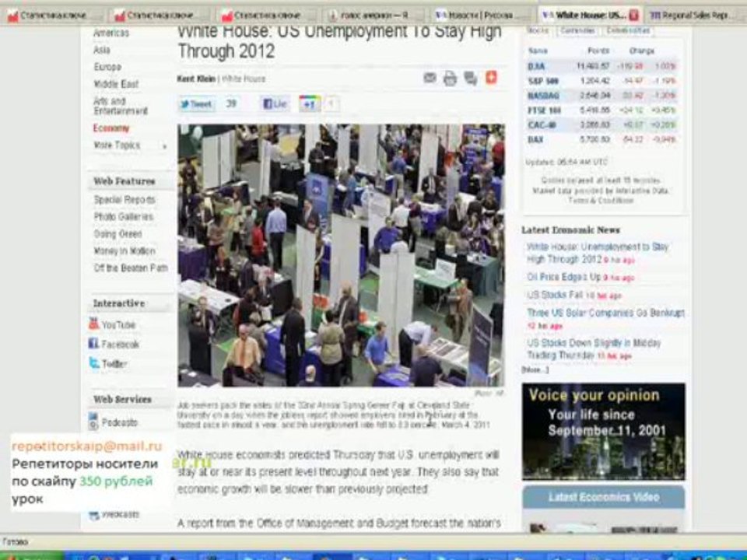This screenshot has height=560, width=747.
Task: Open the YouTube link in Interactive section
Action: click(112, 325)
